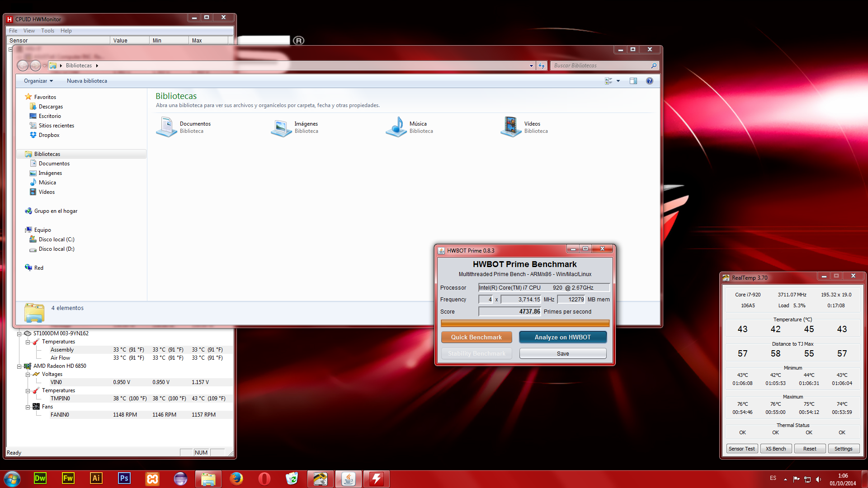The height and width of the screenshot is (488, 868).
Task: Click the taskbar clock
Action: point(843,479)
